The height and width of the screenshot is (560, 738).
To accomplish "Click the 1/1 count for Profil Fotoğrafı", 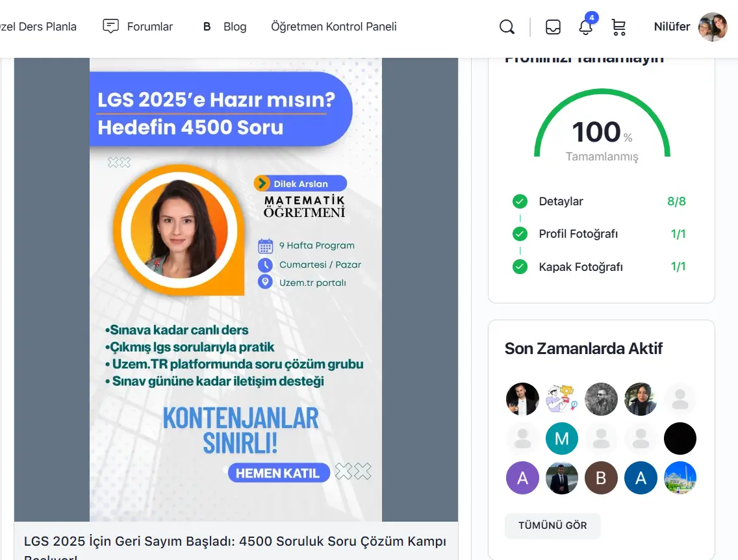I will pyautogui.click(x=678, y=234).
